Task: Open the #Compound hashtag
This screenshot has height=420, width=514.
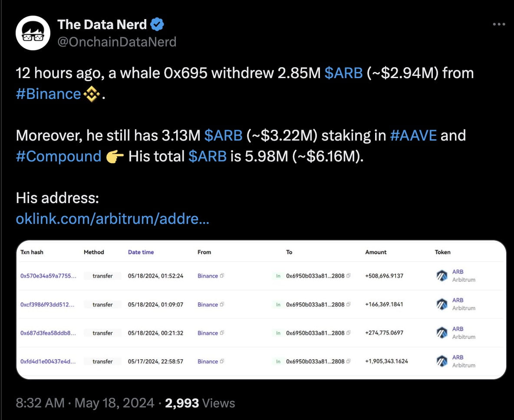Action: coord(59,156)
